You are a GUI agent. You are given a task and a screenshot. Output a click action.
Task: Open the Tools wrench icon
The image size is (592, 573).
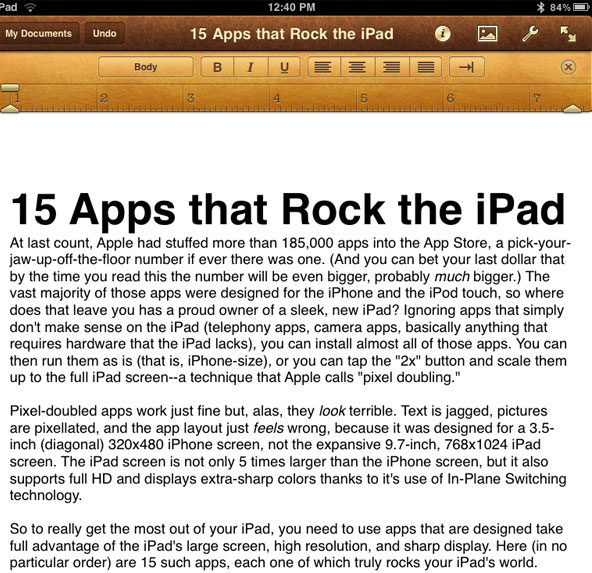[530, 34]
